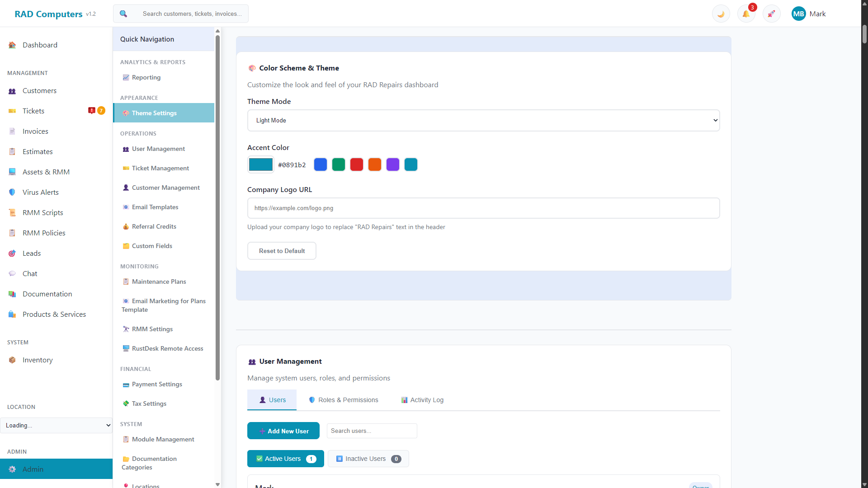
Task: Click the Company Logo URL field
Action: [483, 208]
